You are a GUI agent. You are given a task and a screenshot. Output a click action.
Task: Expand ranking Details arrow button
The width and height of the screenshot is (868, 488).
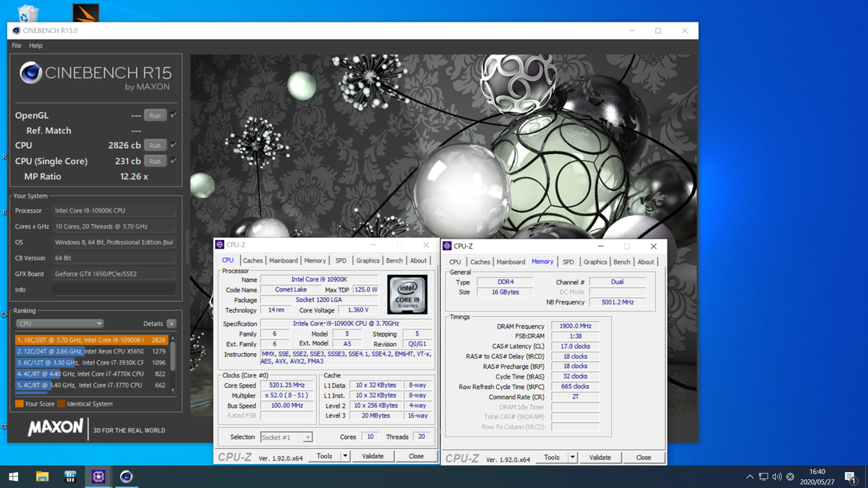point(171,324)
